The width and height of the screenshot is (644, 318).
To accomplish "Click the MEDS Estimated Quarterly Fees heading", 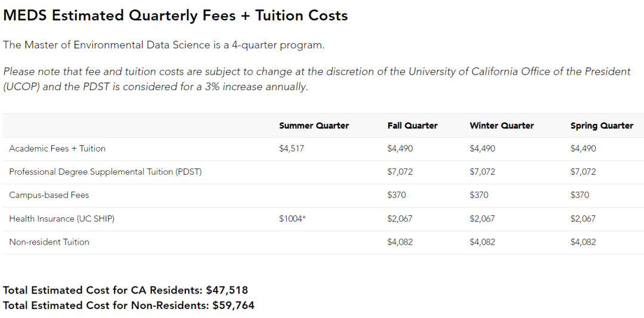I will tap(175, 16).
